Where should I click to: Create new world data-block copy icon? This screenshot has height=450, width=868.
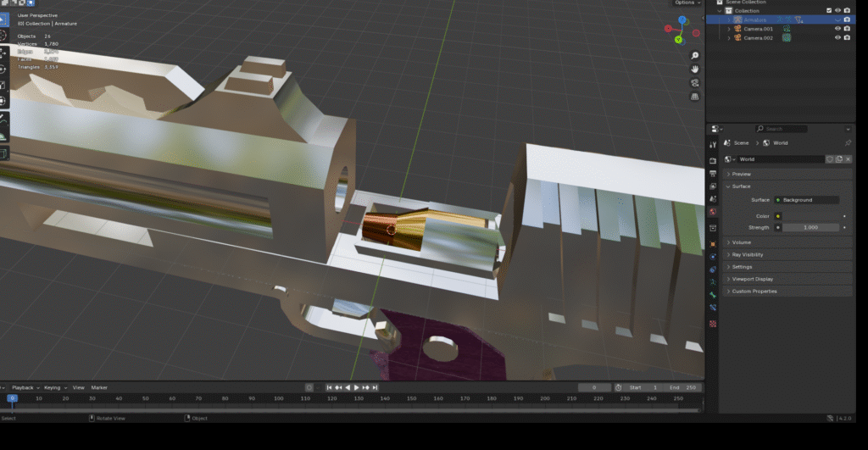tap(838, 159)
